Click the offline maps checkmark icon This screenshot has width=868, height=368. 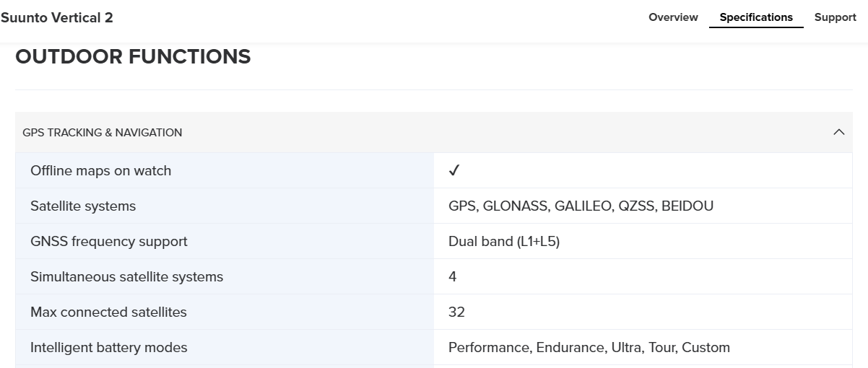click(x=454, y=171)
